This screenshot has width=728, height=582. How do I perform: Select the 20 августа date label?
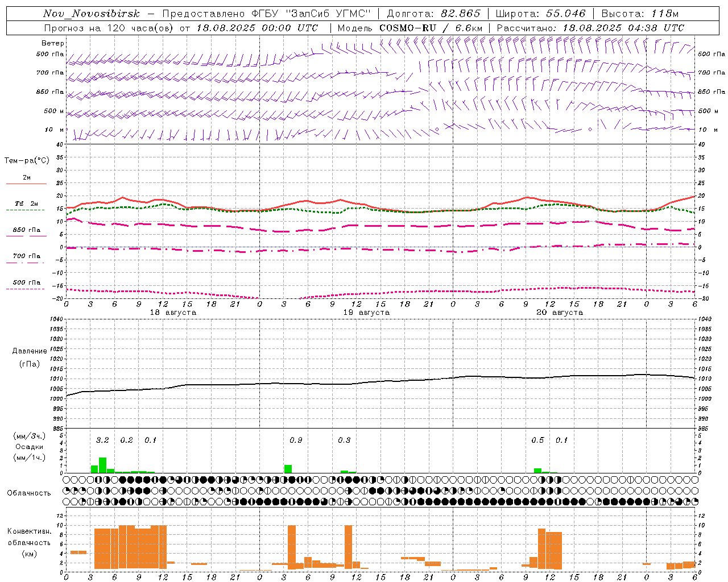(560, 313)
